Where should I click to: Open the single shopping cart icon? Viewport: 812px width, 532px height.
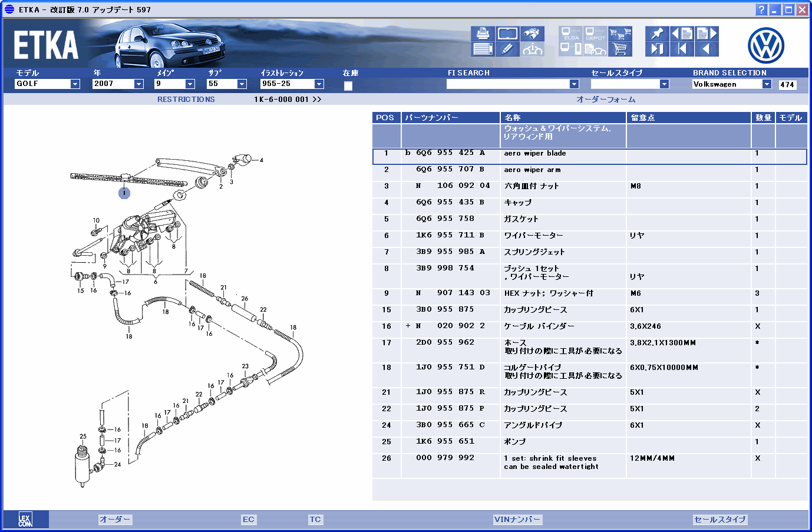620,49
